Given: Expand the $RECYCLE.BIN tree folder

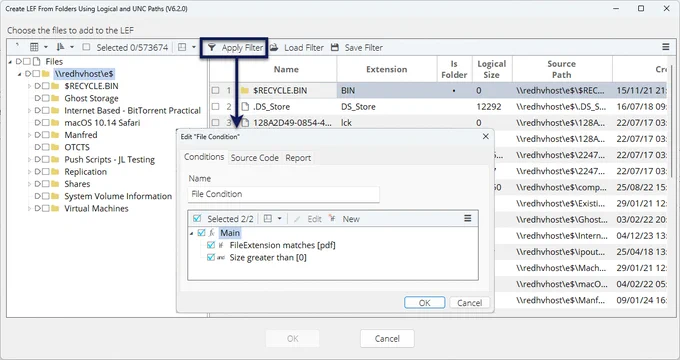Looking at the screenshot, I should tap(29, 86).
